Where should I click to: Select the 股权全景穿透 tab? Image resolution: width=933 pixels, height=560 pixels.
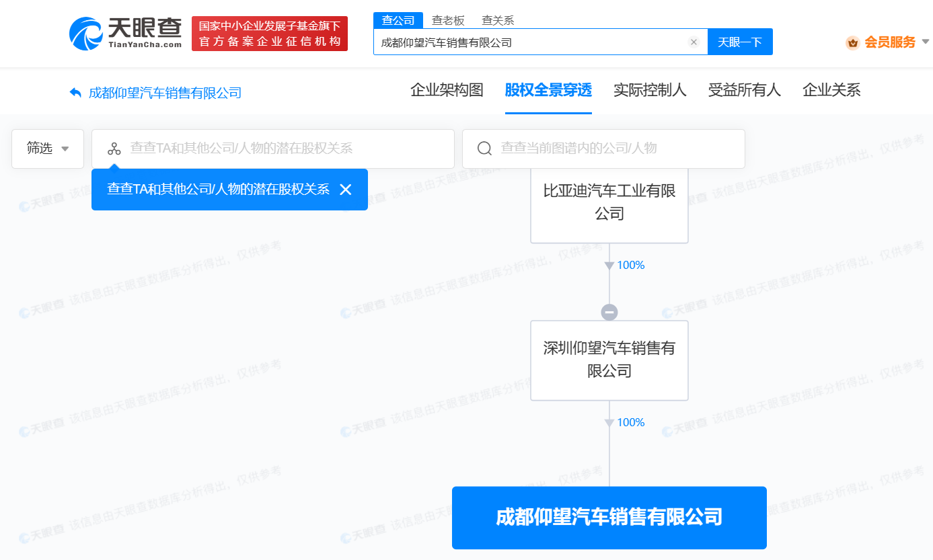click(x=548, y=90)
